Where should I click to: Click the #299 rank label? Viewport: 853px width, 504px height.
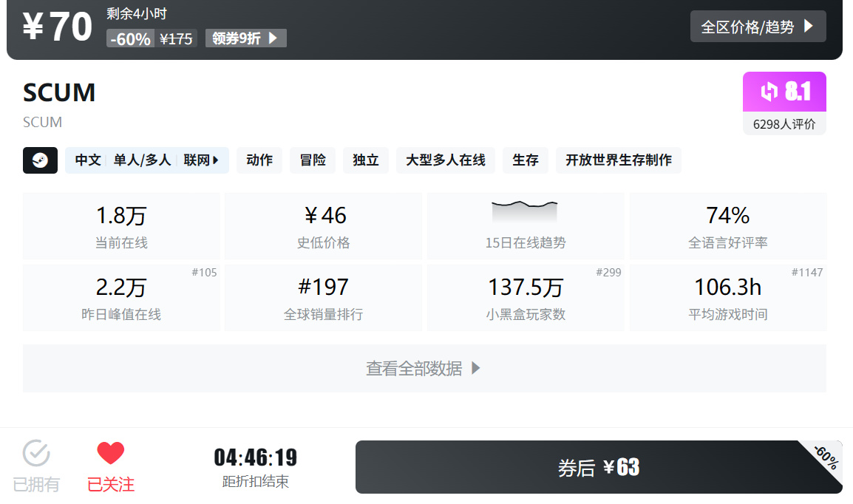608,273
